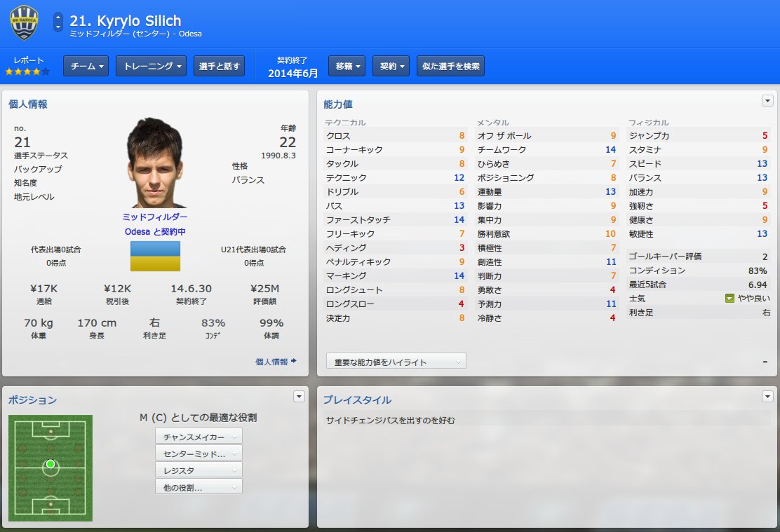
Task: Expand the 能力値 panel options arrow
Action: 767,100
